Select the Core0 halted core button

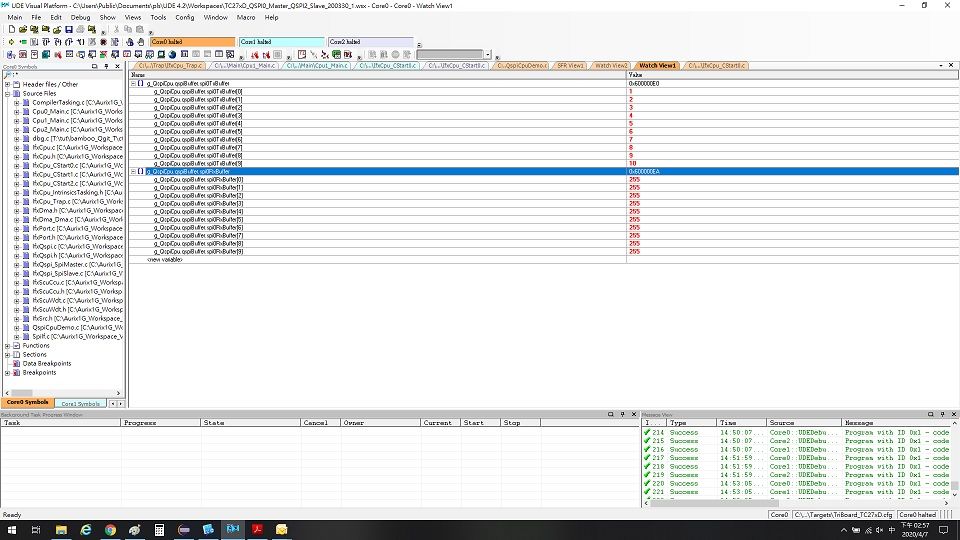[x=192, y=42]
